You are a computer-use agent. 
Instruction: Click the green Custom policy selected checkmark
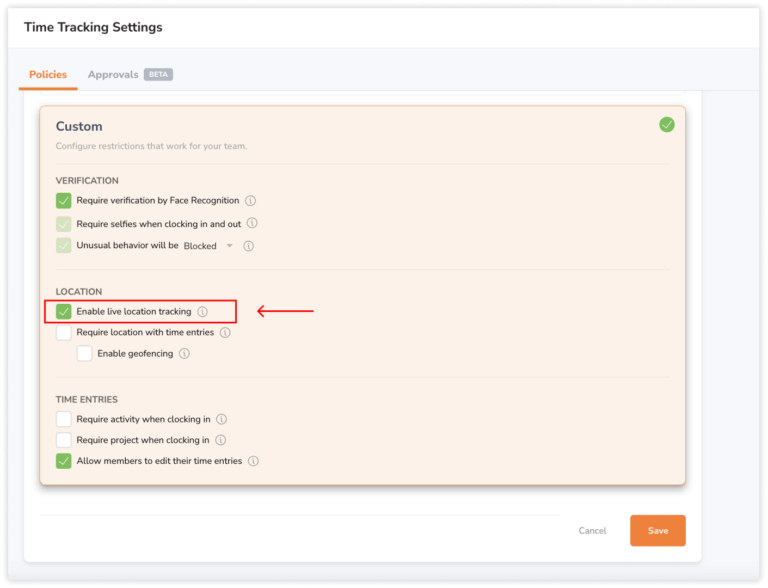tap(667, 124)
